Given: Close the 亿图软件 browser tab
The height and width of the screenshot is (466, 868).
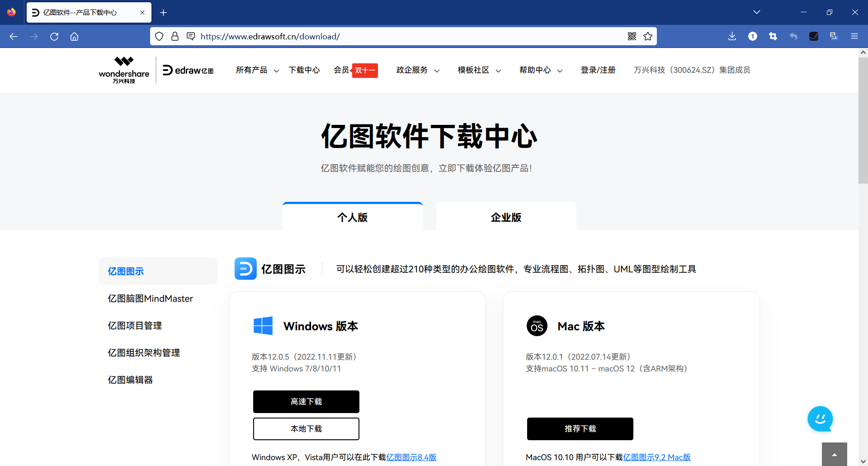Looking at the screenshot, I should click(142, 13).
